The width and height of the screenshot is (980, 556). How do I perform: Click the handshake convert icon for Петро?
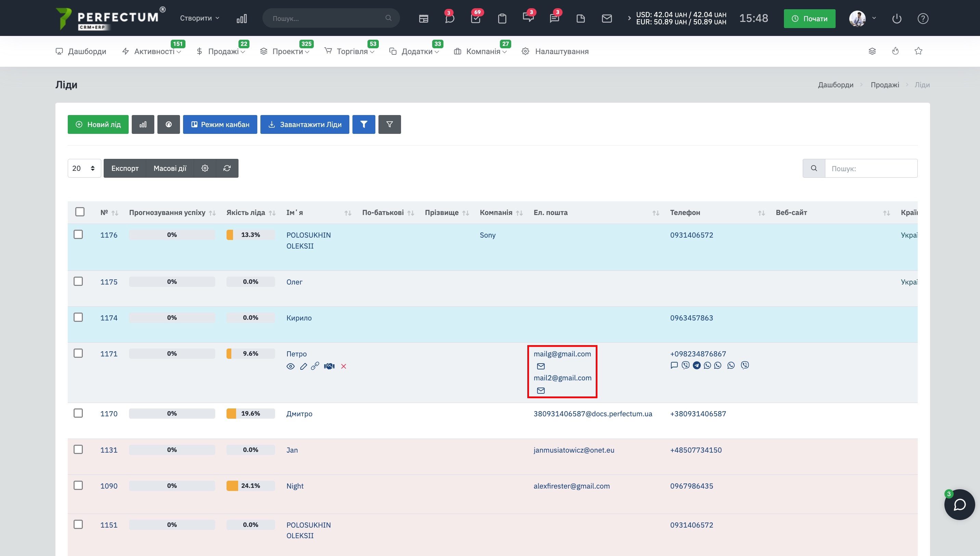pyautogui.click(x=329, y=366)
